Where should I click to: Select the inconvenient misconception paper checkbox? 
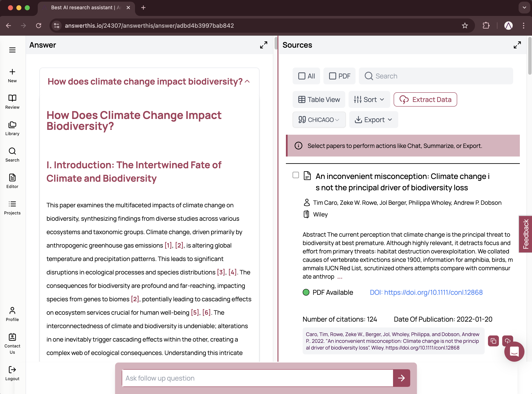click(x=295, y=175)
